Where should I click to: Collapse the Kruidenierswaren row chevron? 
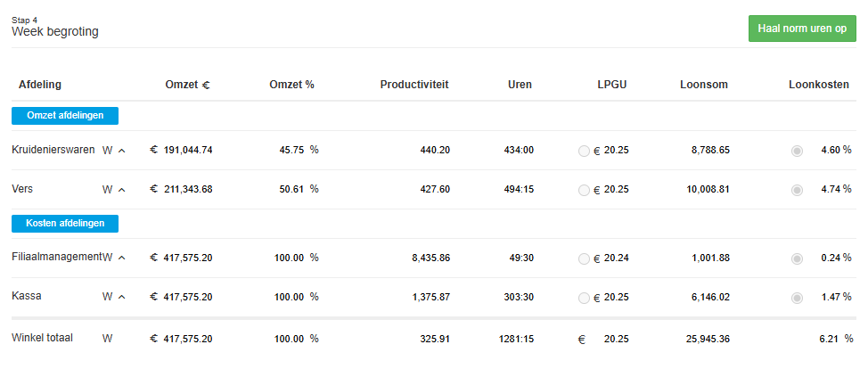coord(121,151)
